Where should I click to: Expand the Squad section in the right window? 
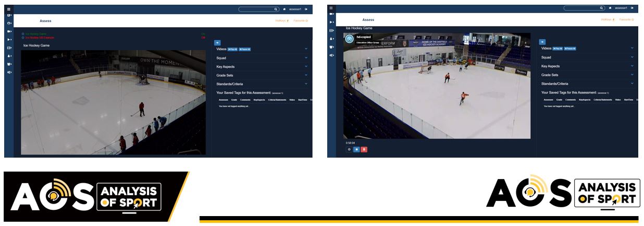(632, 57)
